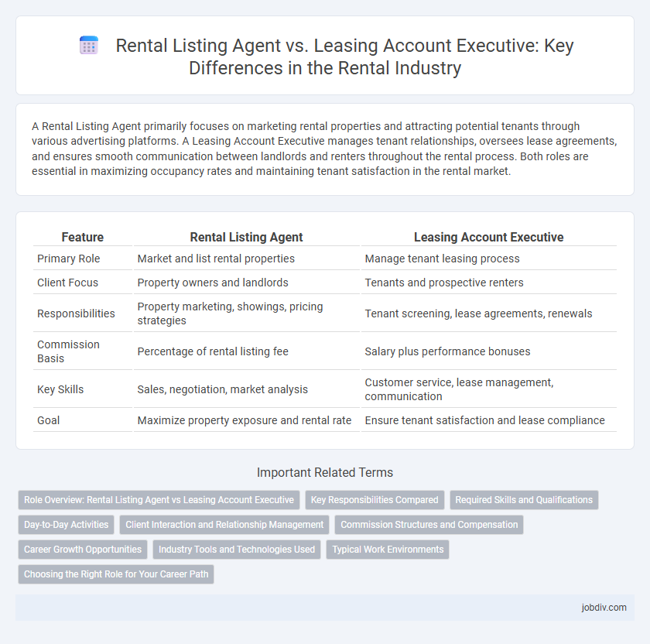Open the Typical Work Environments tag

[x=388, y=550]
